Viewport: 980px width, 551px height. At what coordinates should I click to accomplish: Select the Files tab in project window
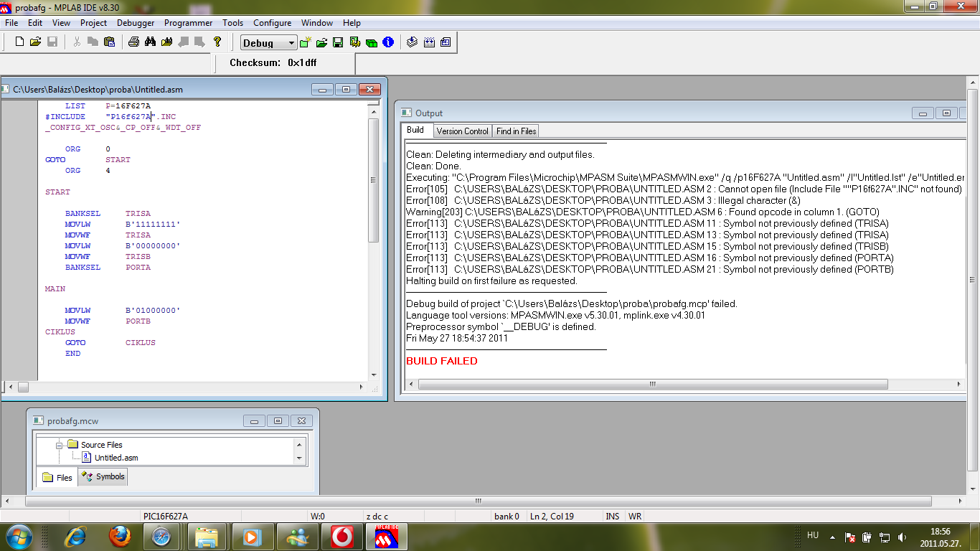coord(57,477)
